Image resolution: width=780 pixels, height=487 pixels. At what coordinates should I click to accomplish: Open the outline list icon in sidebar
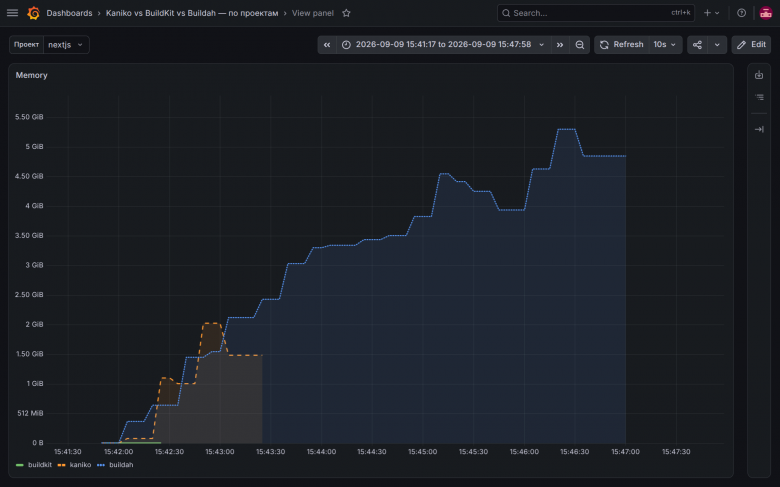point(759,97)
